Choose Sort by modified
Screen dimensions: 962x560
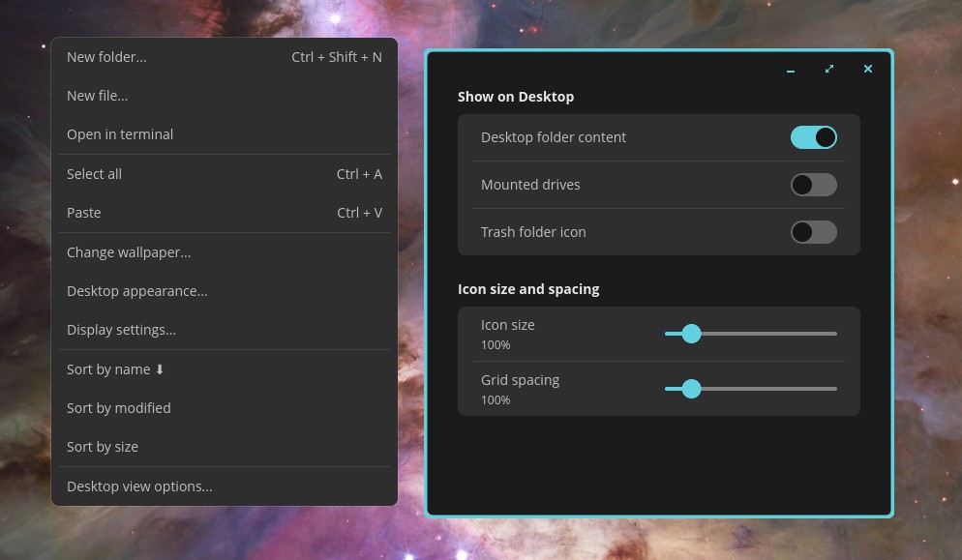tap(225, 408)
